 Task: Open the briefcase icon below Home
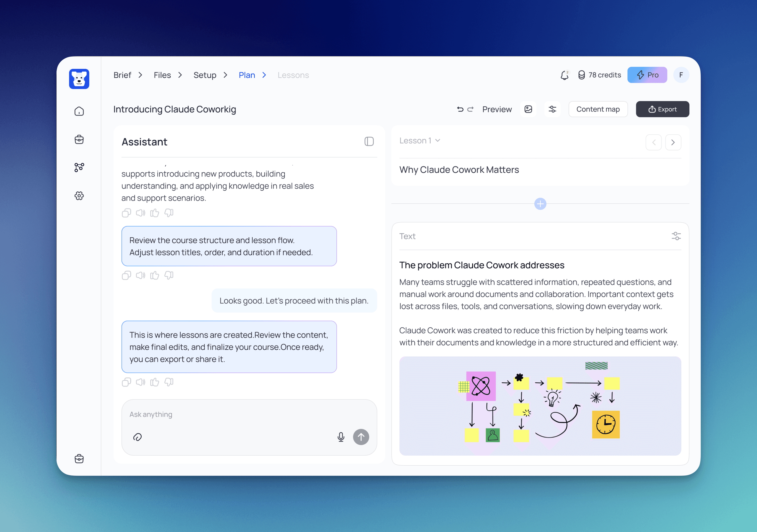[x=79, y=139]
